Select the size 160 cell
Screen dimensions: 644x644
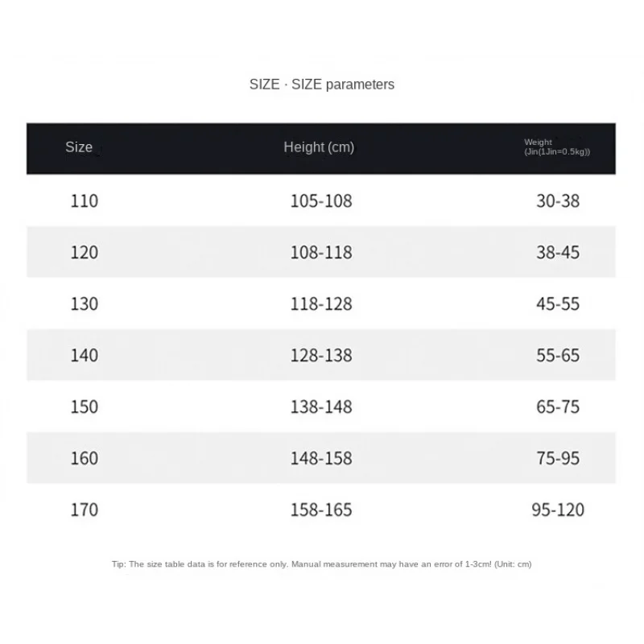tap(85, 458)
